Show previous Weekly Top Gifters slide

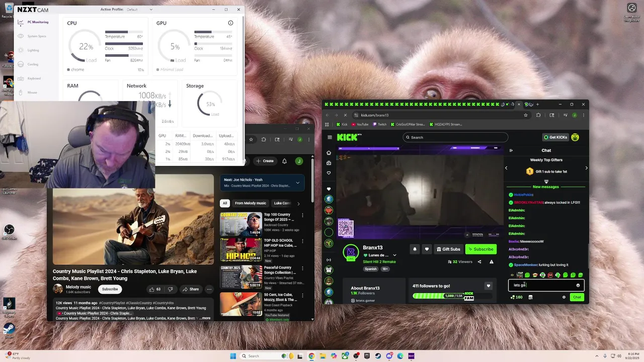(x=506, y=168)
